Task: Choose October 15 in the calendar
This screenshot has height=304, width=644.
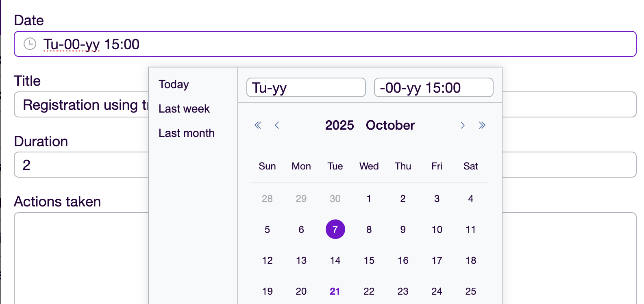Action: [369, 261]
